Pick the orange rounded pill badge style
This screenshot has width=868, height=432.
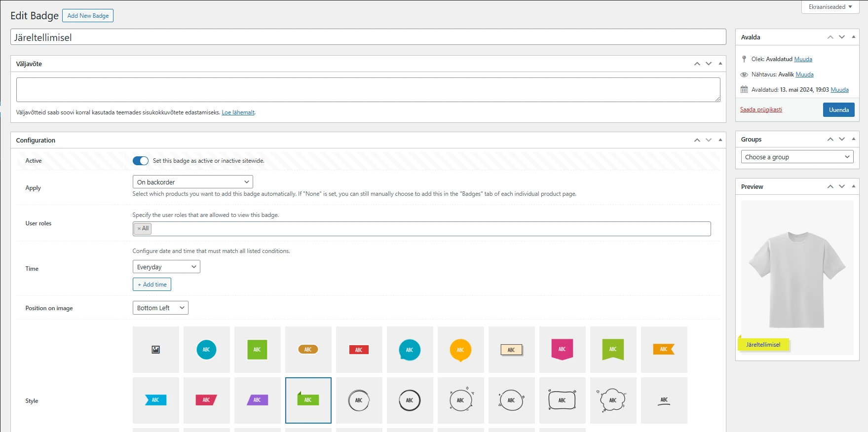click(308, 350)
